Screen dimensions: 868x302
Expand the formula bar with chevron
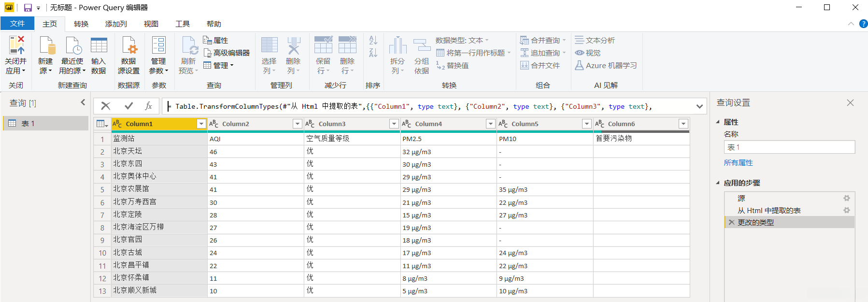coord(699,106)
